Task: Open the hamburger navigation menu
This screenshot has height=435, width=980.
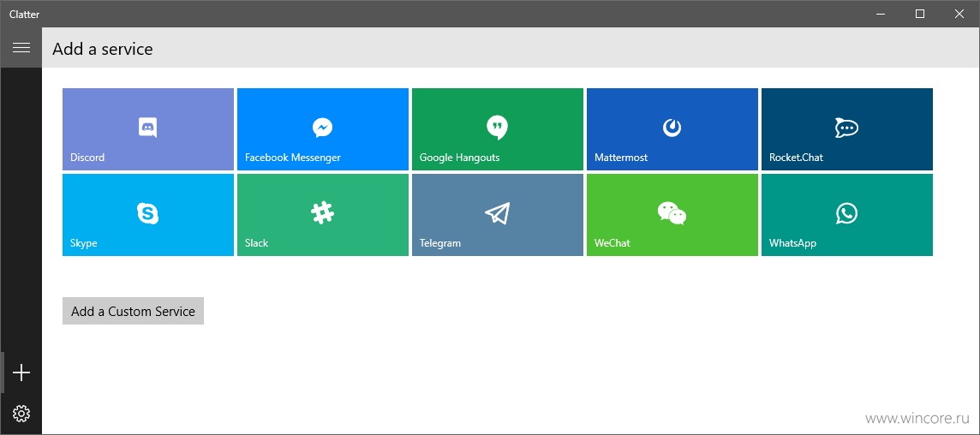Action: [x=21, y=48]
